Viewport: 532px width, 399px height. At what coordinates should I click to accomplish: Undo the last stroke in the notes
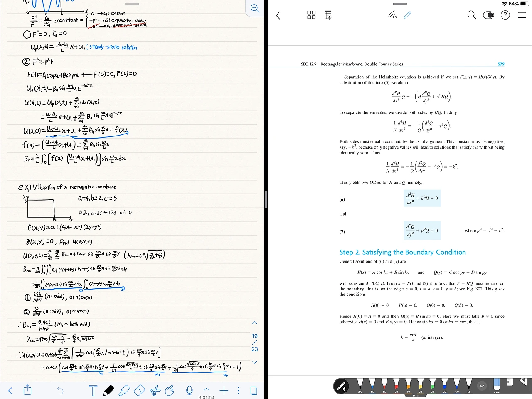click(60, 390)
